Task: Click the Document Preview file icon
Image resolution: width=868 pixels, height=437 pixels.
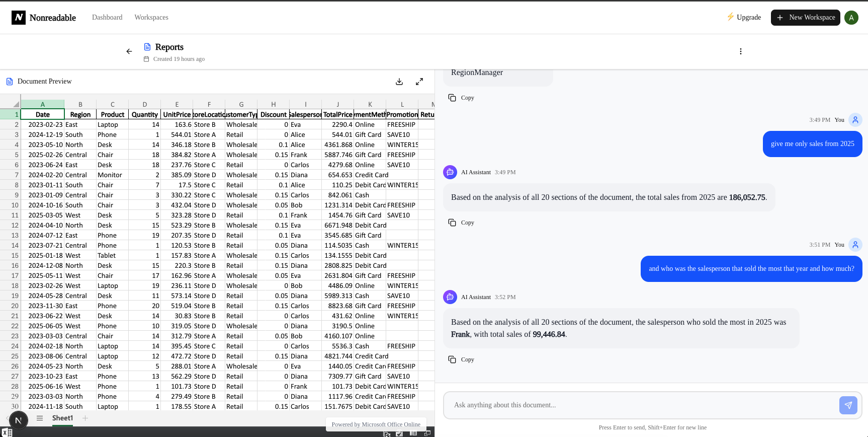Action: tap(10, 82)
